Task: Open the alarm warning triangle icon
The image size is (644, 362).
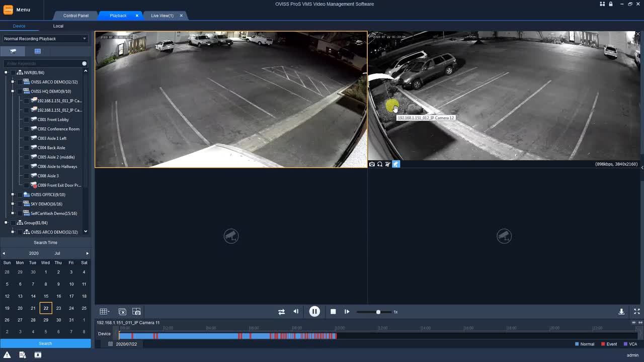Action: [x=7, y=355]
